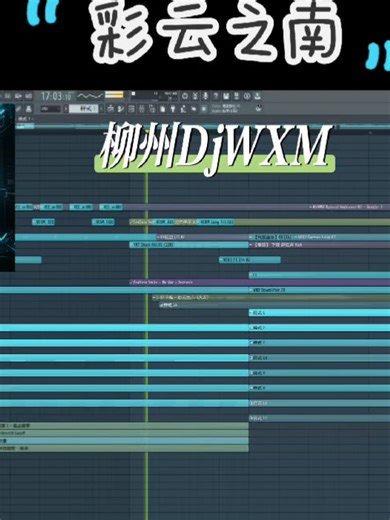390x520 pixels.
Task: Click the playlist view icon
Action: tap(111, 109)
